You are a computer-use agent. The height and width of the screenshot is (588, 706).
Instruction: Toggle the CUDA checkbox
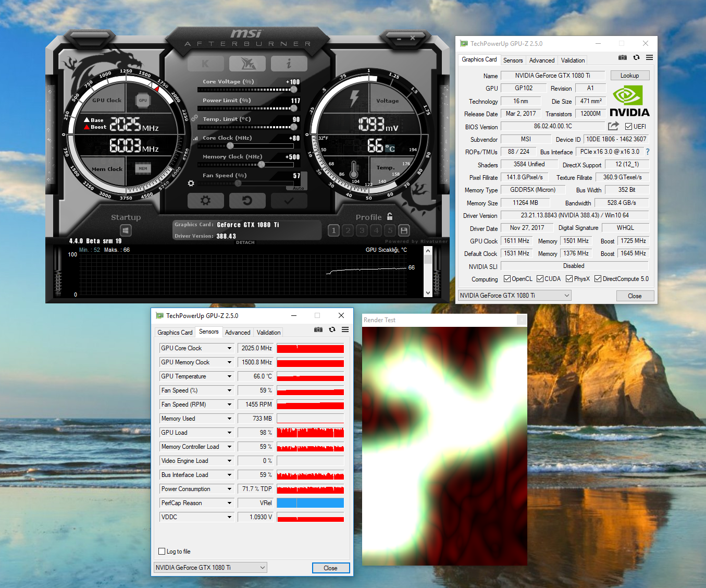tap(540, 279)
